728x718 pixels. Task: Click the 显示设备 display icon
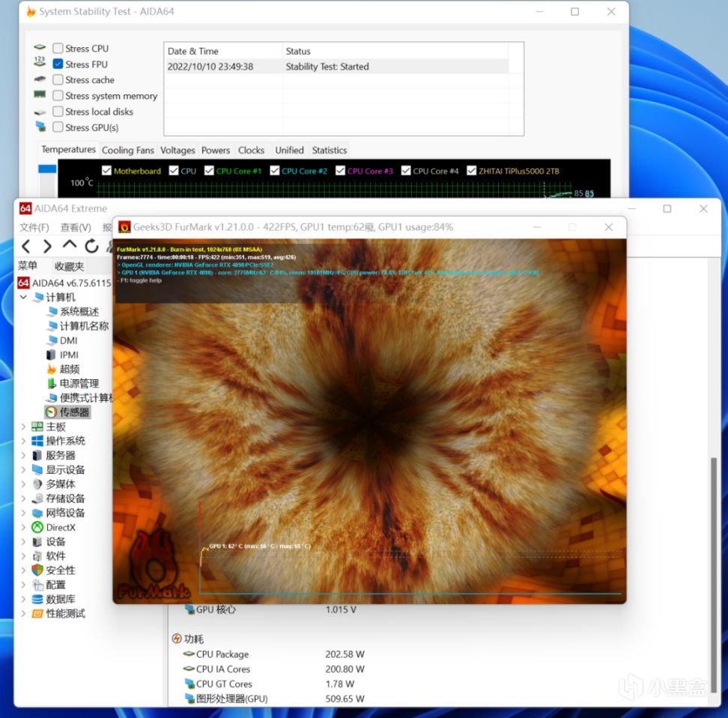pos(37,470)
